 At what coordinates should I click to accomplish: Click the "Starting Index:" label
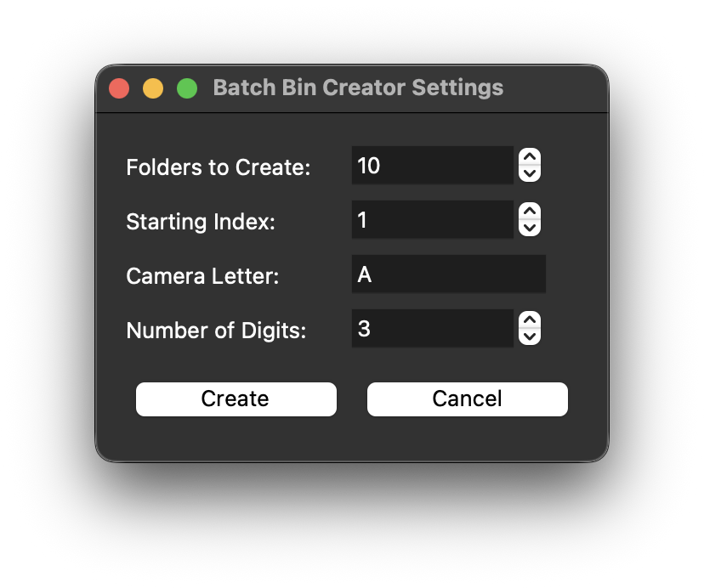click(201, 222)
